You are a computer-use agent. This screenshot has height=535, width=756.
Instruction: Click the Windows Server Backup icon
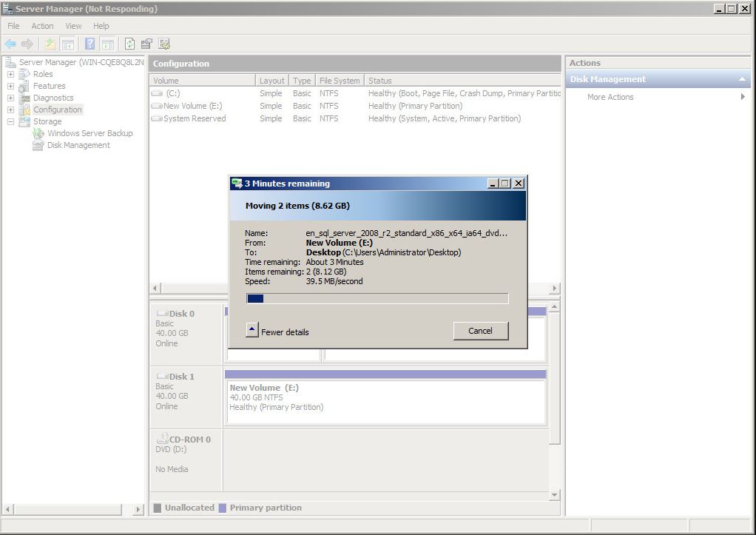(x=38, y=133)
